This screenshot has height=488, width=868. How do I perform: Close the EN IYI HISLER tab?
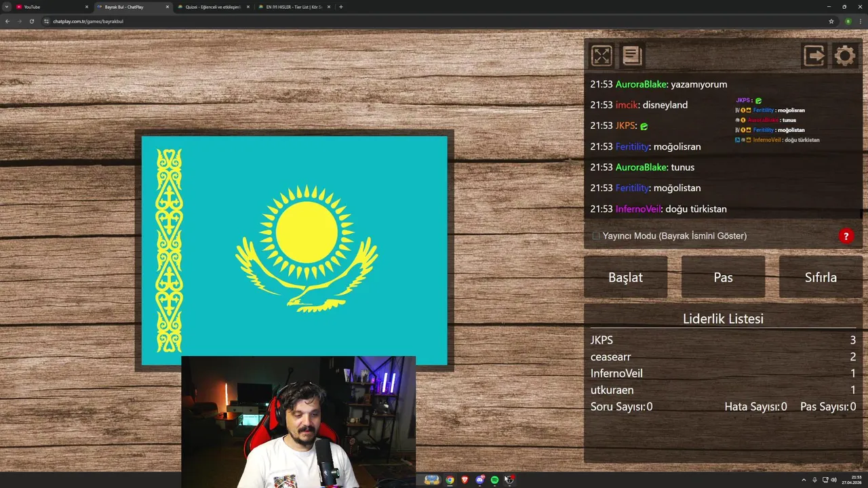[329, 7]
